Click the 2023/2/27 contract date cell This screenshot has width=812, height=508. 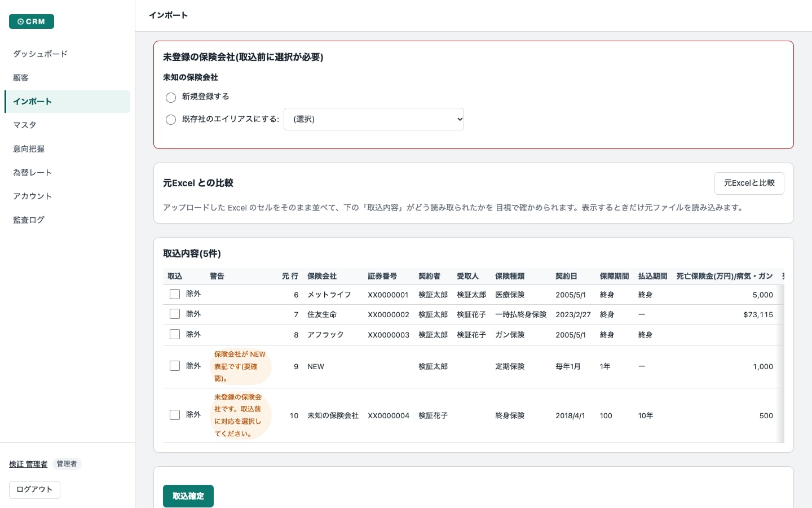pos(573,314)
